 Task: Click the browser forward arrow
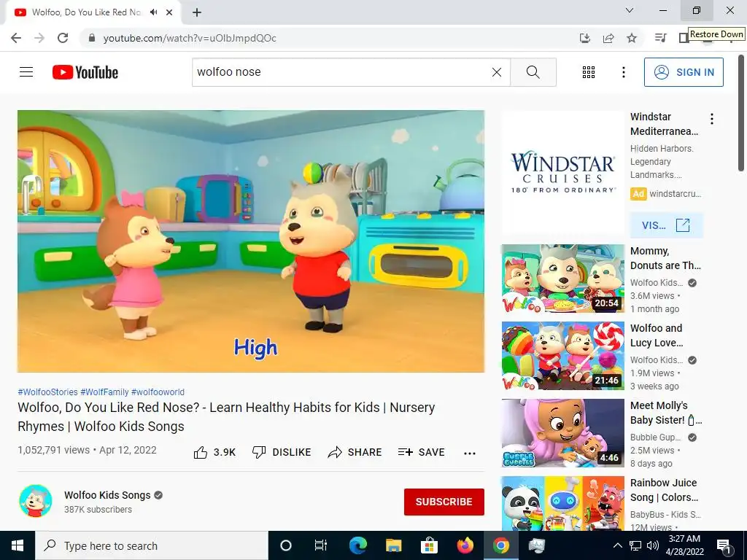pos(39,38)
